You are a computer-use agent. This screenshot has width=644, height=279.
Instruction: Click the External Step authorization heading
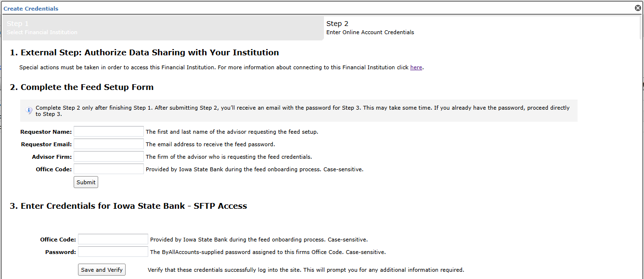point(144,52)
